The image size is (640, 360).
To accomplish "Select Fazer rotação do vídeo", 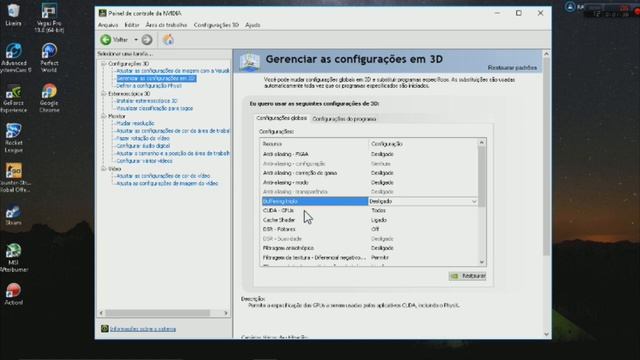I will pyautogui.click(x=143, y=138).
